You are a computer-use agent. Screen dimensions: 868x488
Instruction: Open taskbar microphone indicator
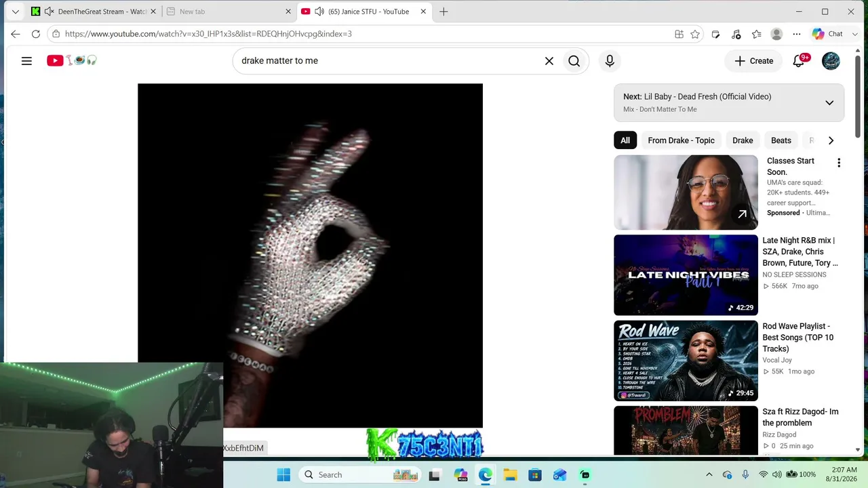(x=745, y=474)
